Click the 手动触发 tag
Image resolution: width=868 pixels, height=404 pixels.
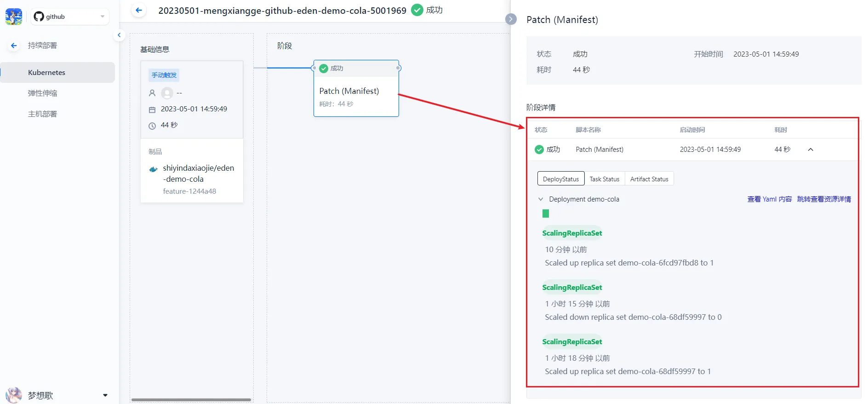click(164, 75)
